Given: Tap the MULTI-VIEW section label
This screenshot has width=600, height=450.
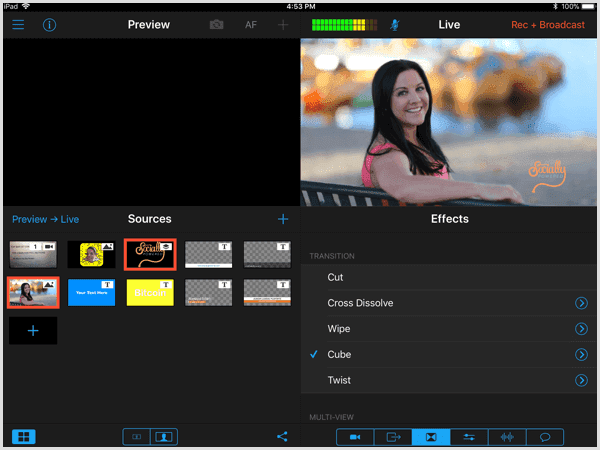Looking at the screenshot, I should tap(331, 417).
